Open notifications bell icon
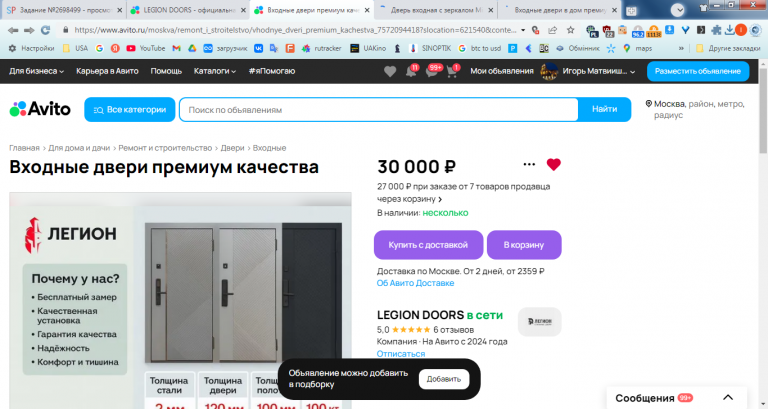This screenshot has height=409, width=768. [x=411, y=72]
